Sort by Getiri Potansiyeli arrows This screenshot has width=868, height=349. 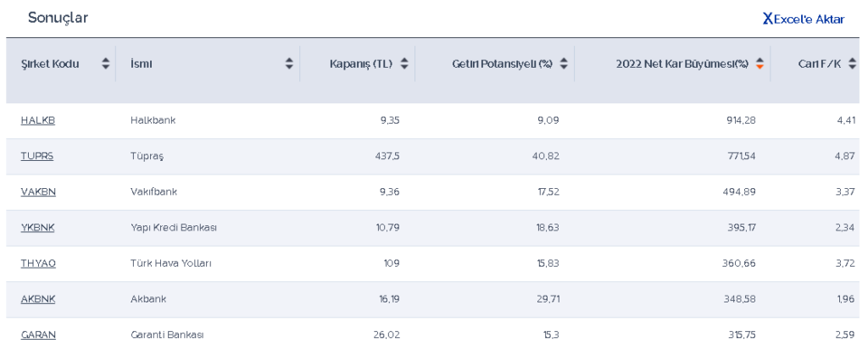pyautogui.click(x=564, y=64)
